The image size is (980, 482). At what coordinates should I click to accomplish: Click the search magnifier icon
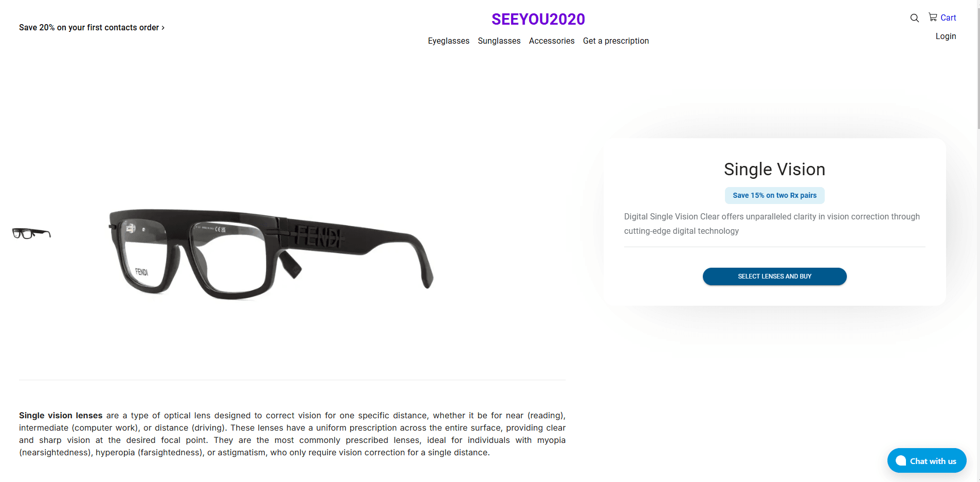[x=914, y=18]
